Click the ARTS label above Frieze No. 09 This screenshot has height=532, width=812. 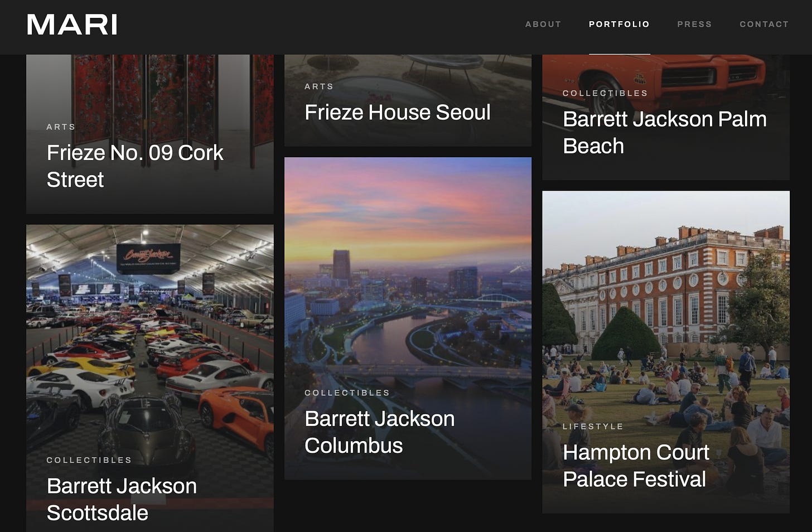tap(61, 127)
